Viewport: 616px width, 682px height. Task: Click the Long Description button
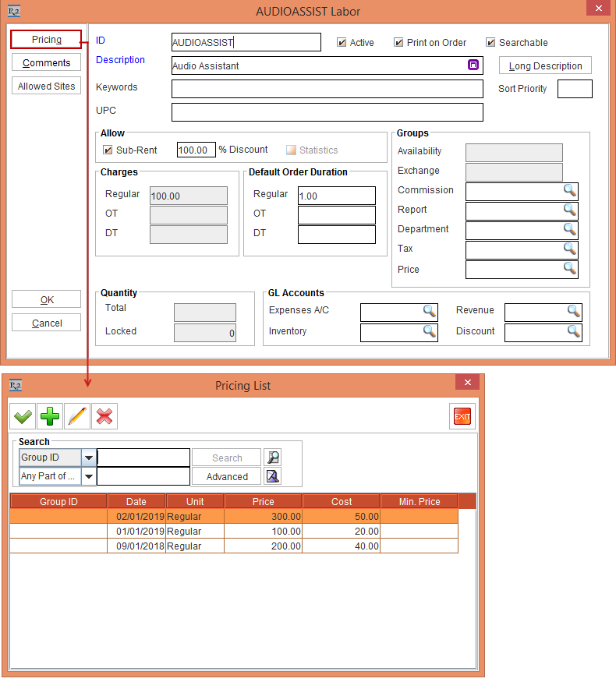tap(545, 66)
